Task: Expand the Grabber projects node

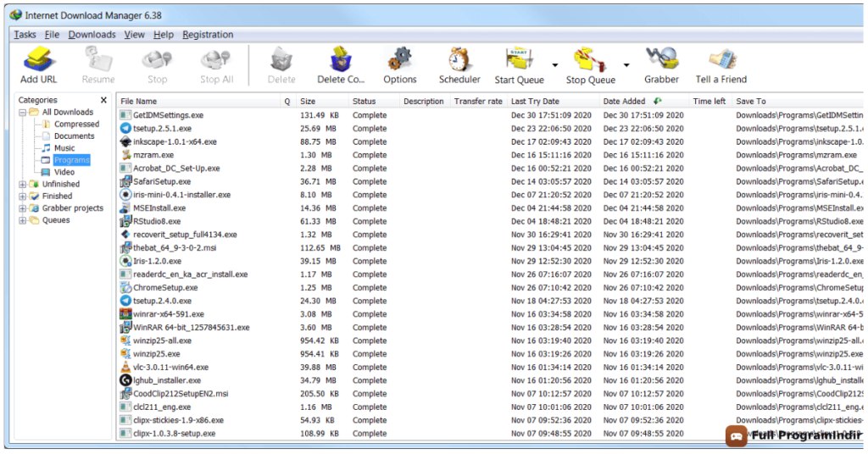Action: coord(23,208)
